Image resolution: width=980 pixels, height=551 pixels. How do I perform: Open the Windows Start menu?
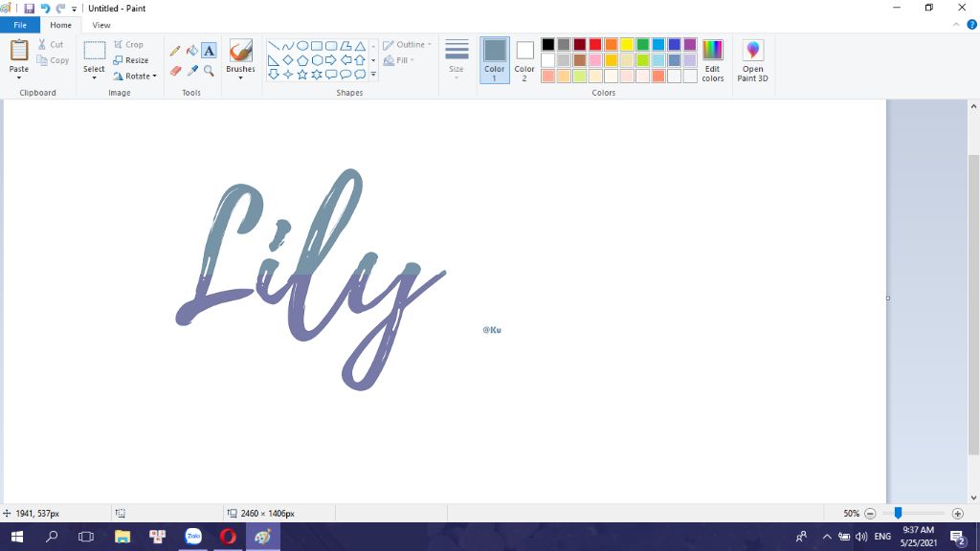pos(17,537)
